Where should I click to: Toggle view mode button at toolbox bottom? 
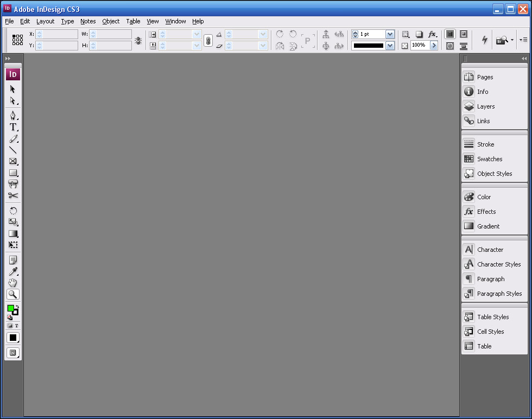coord(13,353)
